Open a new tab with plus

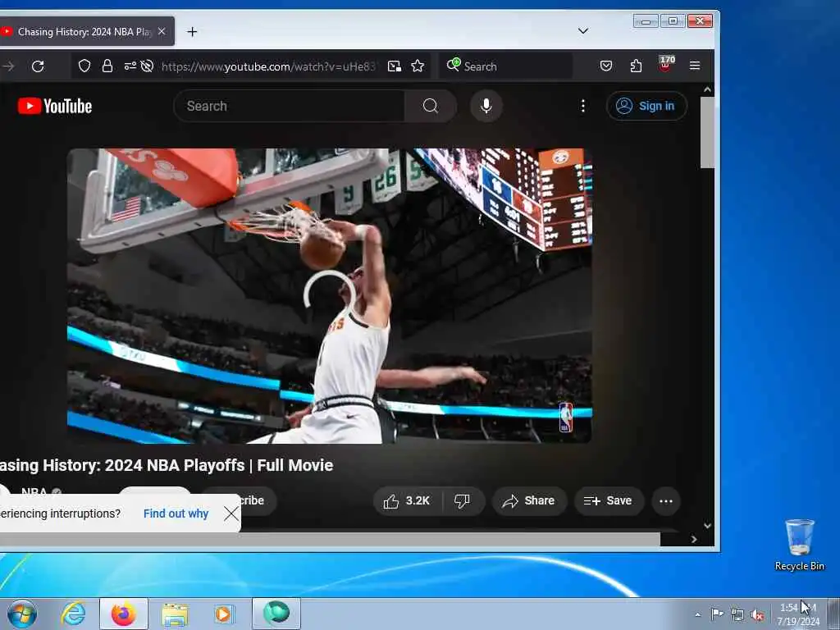click(x=192, y=32)
